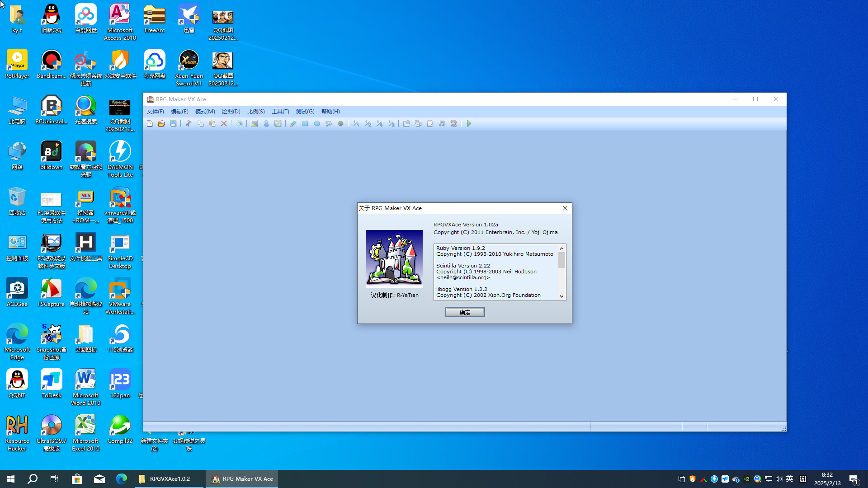
Task: Click the libogg Version 1.2.2 text line
Action: click(462, 289)
